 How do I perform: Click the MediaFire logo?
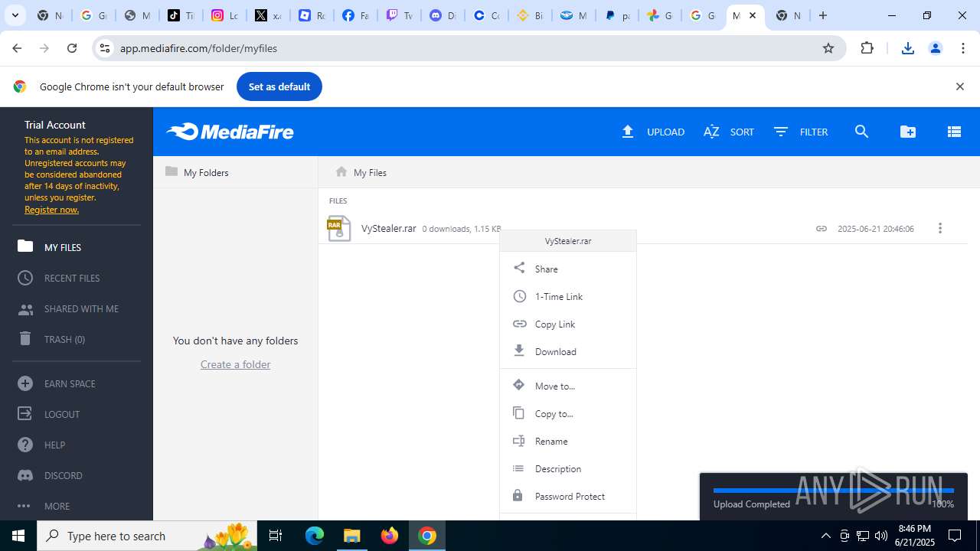coord(230,132)
